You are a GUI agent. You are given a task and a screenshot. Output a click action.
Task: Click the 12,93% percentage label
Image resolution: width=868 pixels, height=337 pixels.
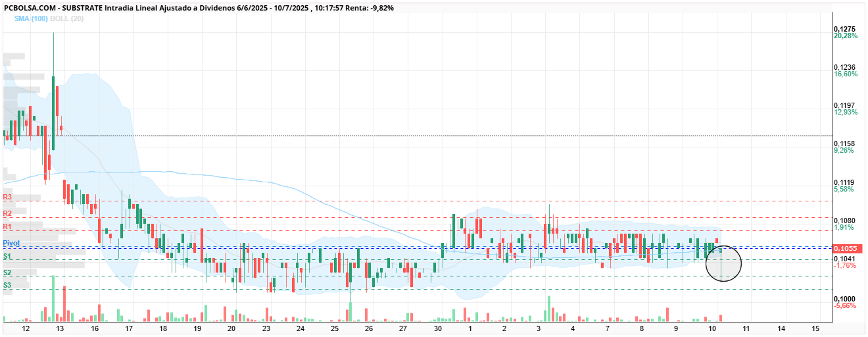point(846,113)
